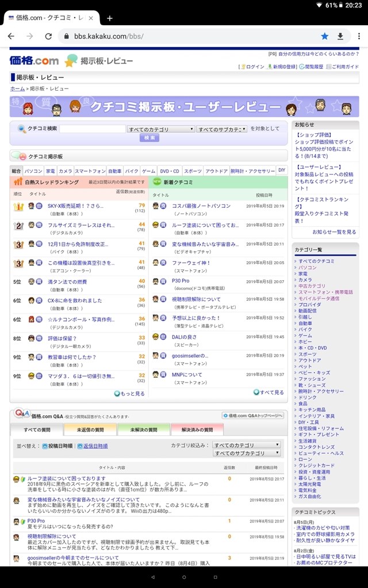The height and width of the screenshot is (588, 368).
Task: Click the 価格.com Q&Aトップページへ button
Action: click(252, 416)
